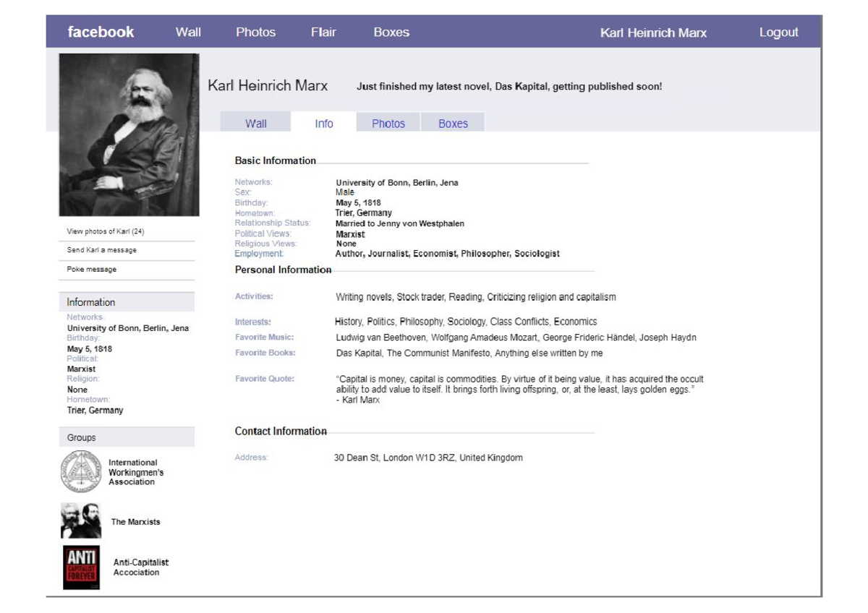Click Wall in the top navigation bar
Screen dimensions: 868x613
(188, 32)
